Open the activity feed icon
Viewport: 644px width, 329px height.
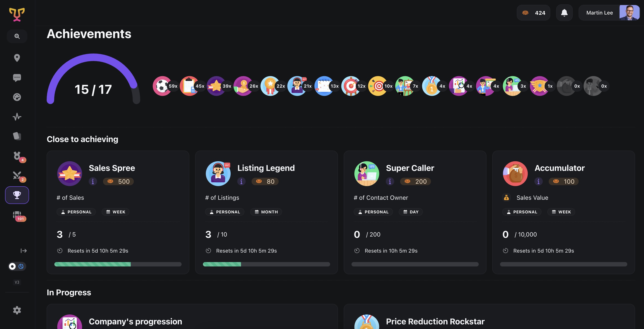click(17, 116)
